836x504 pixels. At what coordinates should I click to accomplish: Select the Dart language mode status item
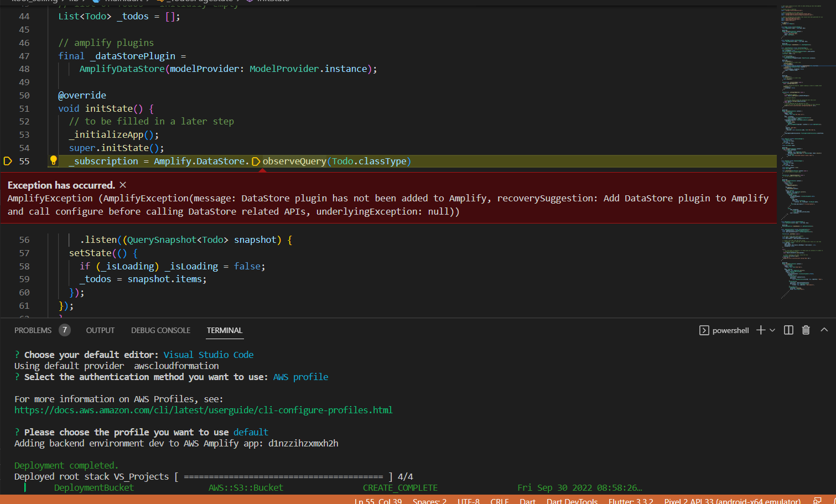(x=527, y=501)
